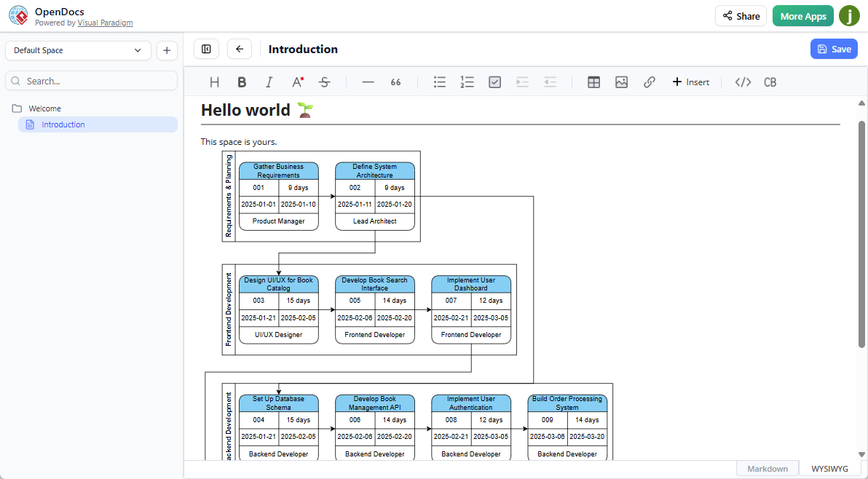
Task: Open the Visual Paradigm link
Action: [x=105, y=23]
